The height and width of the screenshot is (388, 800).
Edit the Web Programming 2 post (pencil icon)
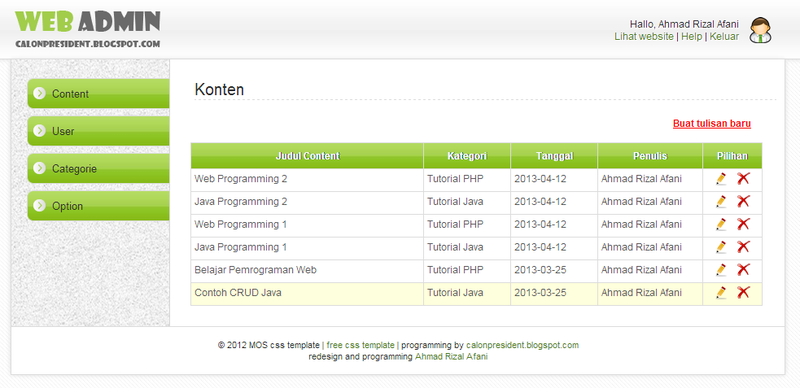[721, 179]
